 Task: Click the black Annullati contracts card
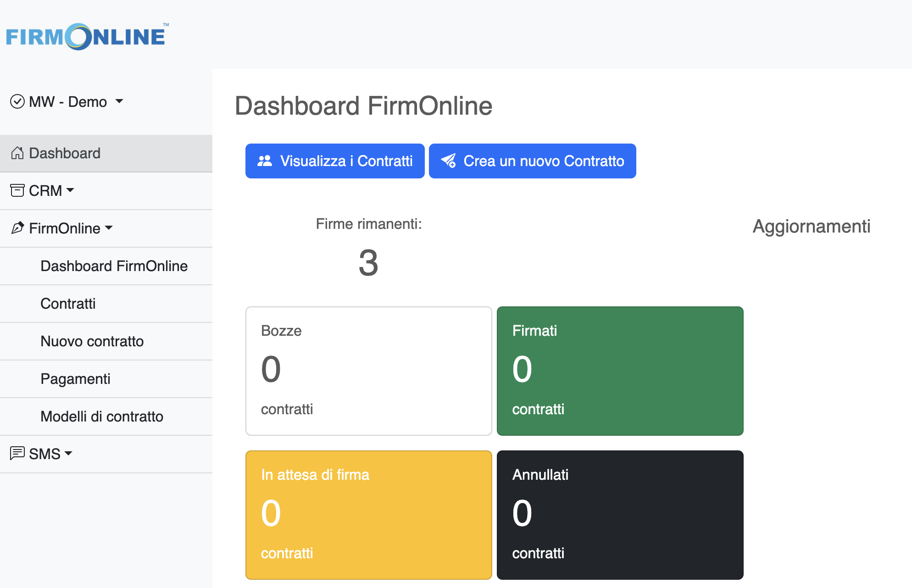pos(620,515)
